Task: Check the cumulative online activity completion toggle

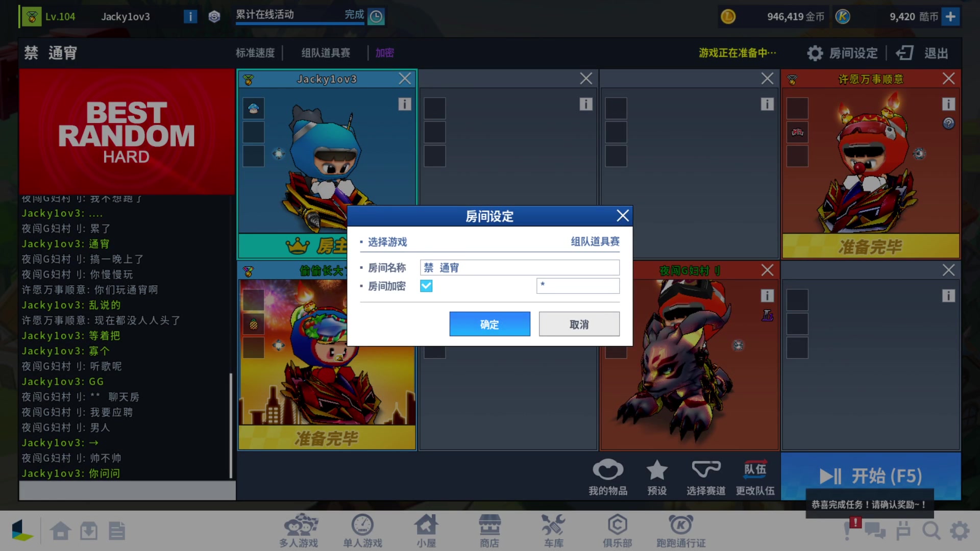Action: 375,16
